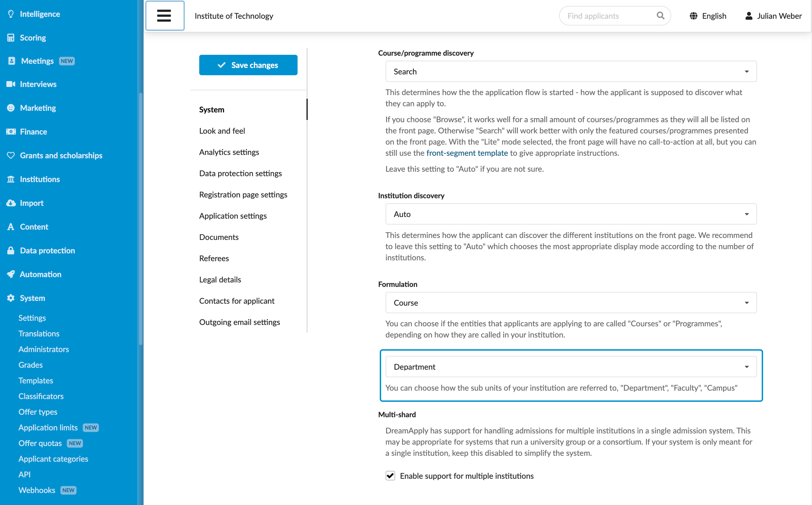Open language selector globe icon

693,16
